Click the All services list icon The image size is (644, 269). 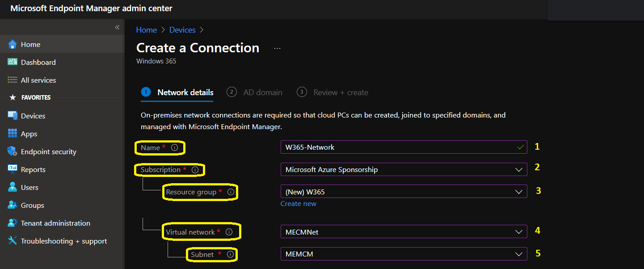point(12,80)
